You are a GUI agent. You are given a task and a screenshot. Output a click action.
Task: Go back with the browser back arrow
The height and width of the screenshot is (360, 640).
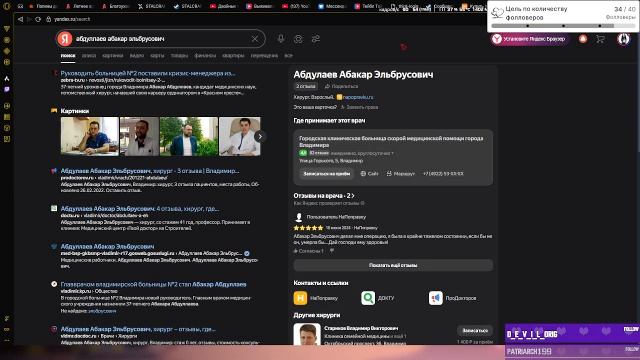tap(20, 19)
